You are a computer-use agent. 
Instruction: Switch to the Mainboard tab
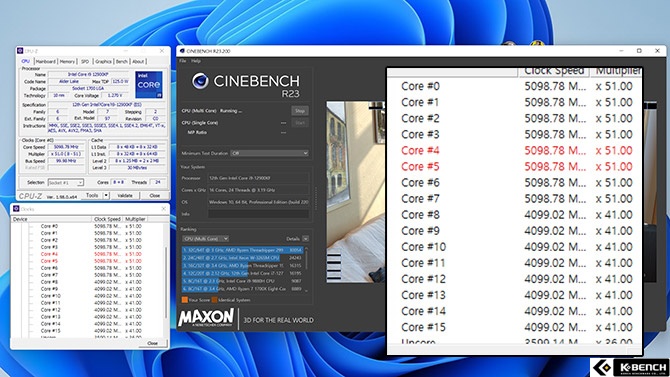tap(45, 62)
